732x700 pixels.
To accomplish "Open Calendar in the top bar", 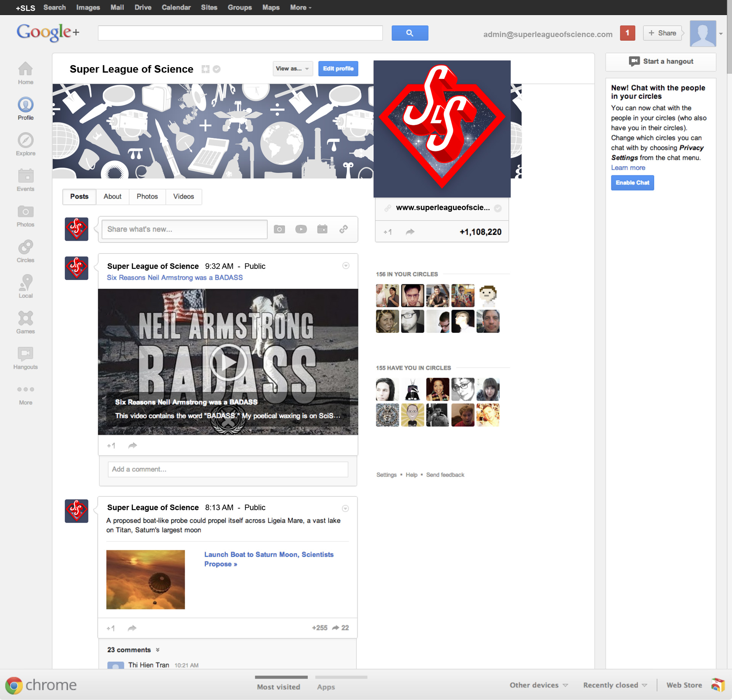I will [x=176, y=7].
